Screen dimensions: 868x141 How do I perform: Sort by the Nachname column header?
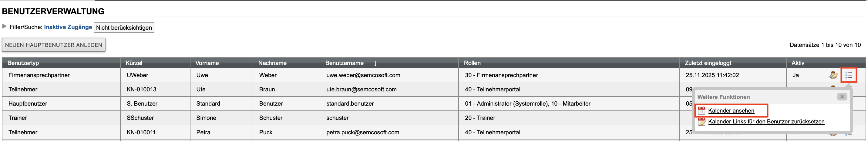point(272,63)
